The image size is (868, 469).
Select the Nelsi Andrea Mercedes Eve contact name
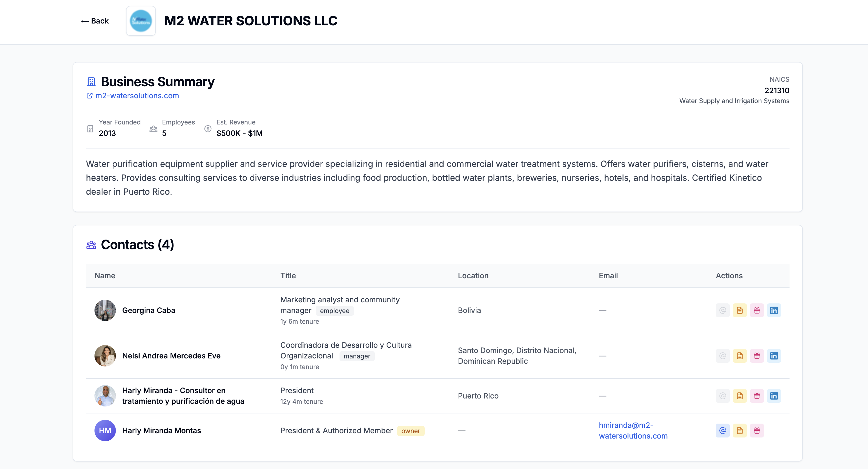(171, 356)
